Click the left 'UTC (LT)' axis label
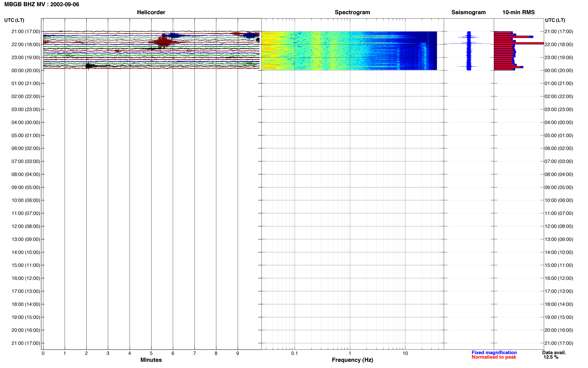 coord(14,20)
